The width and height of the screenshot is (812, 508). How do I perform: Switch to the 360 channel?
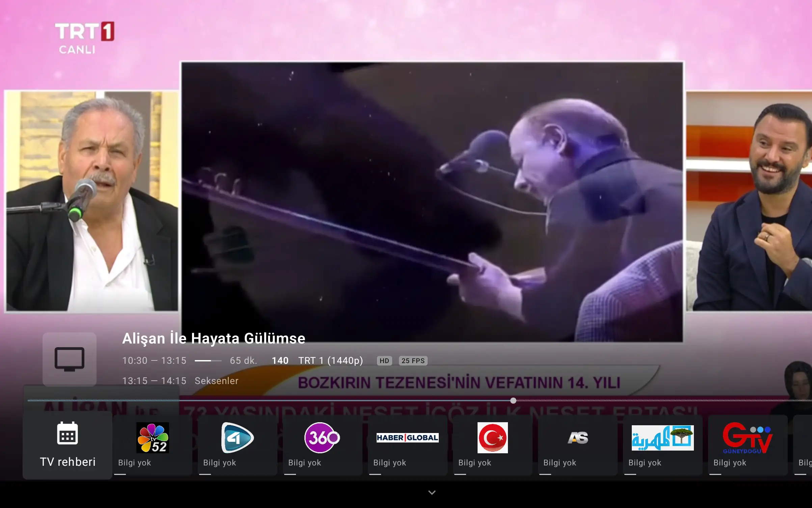(323, 445)
